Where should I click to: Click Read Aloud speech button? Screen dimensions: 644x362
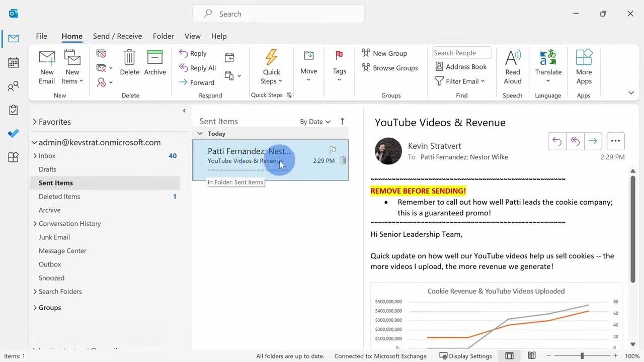coord(513,67)
